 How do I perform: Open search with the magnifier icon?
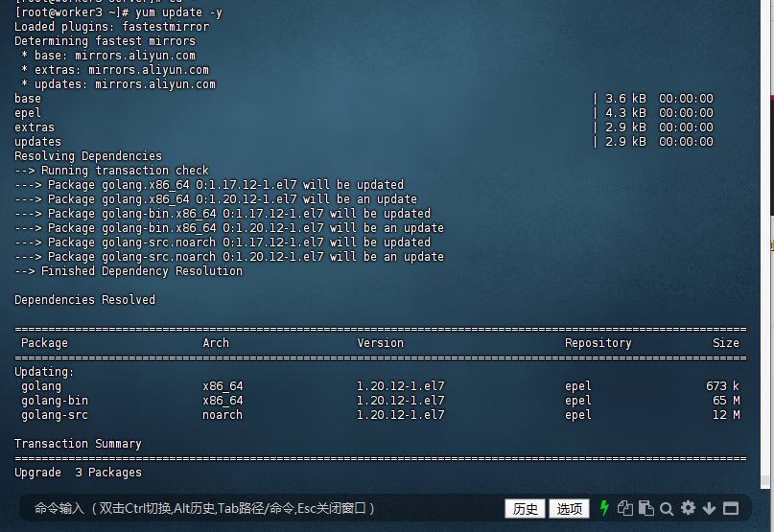(667, 508)
